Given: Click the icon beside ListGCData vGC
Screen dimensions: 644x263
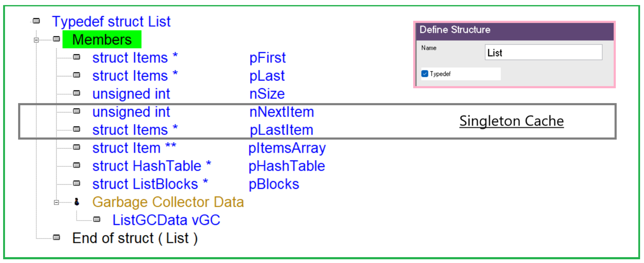Looking at the screenshot, I should [x=97, y=220].
